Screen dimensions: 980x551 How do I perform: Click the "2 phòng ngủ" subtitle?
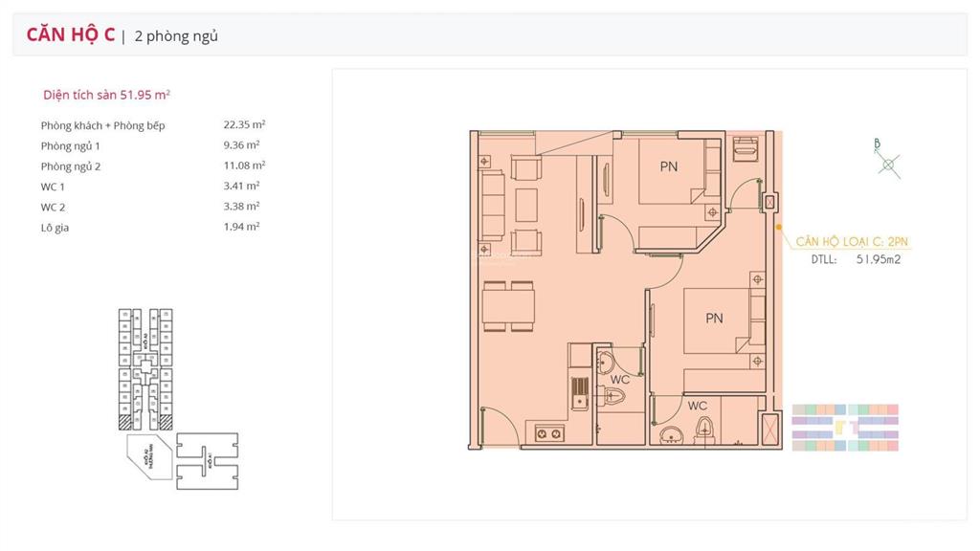coord(176,36)
